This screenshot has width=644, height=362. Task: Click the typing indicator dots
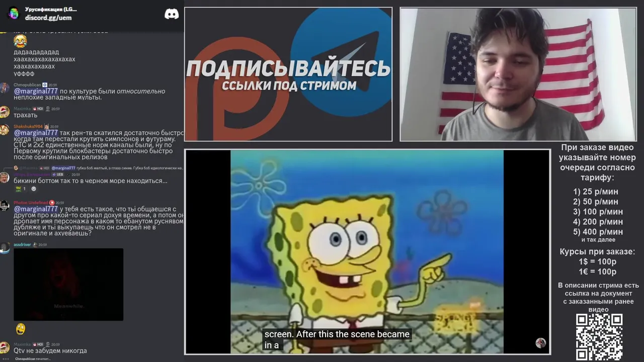click(x=7, y=359)
